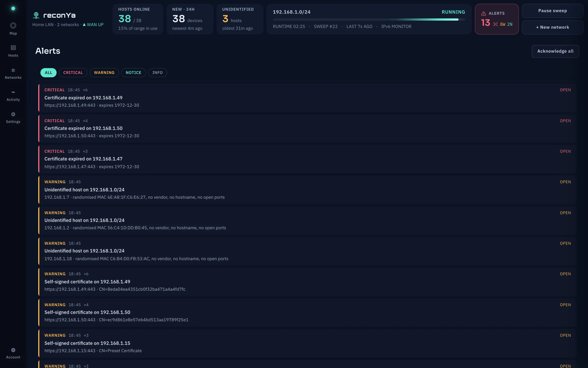Click the Pause sweep button
This screenshot has height=368, width=588.
coord(552,11)
